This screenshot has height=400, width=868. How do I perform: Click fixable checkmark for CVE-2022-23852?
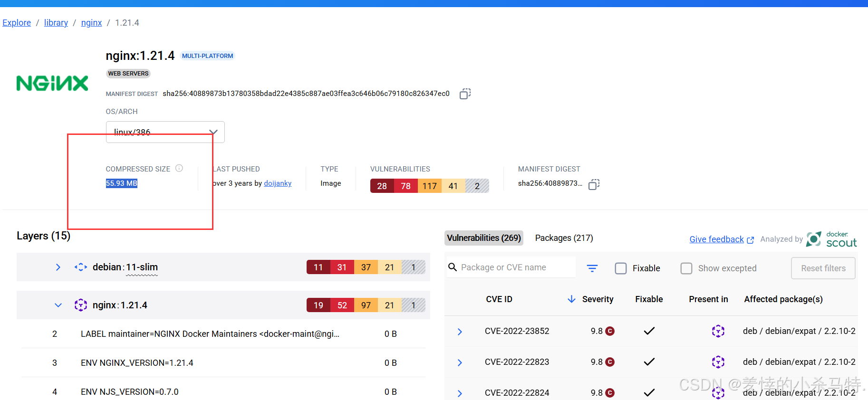tap(649, 331)
